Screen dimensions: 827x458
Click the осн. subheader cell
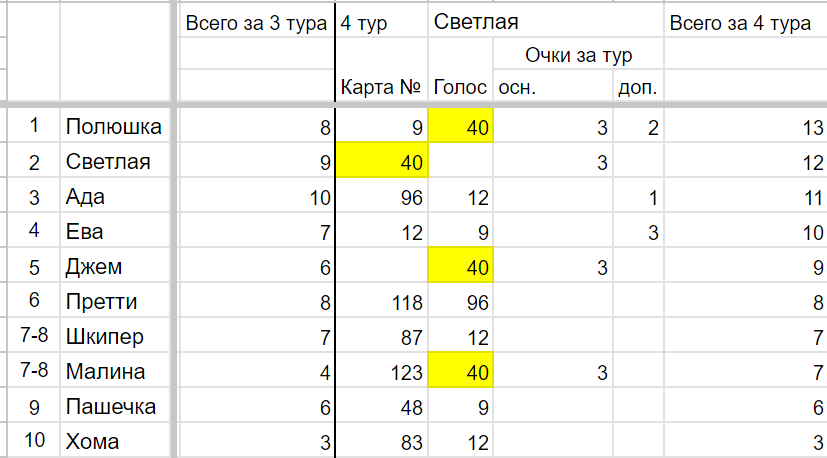(553, 86)
